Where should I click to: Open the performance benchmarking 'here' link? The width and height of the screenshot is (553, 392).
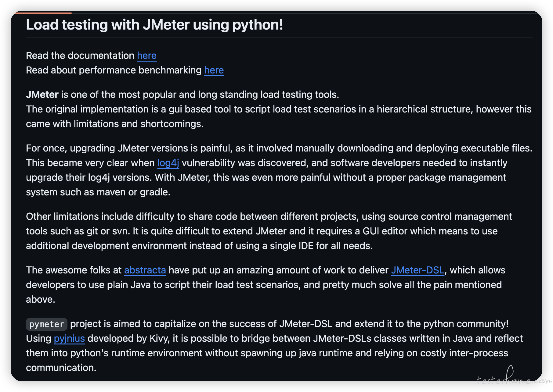(x=214, y=70)
